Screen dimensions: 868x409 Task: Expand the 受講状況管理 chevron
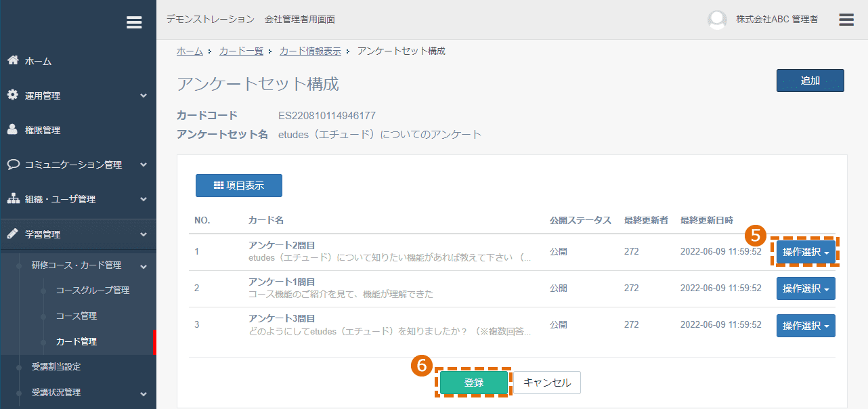[x=144, y=393]
